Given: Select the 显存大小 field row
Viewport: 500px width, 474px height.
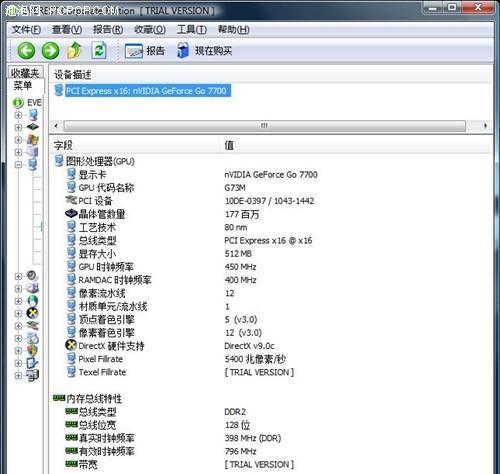Looking at the screenshot, I should pyautogui.click(x=91, y=254).
